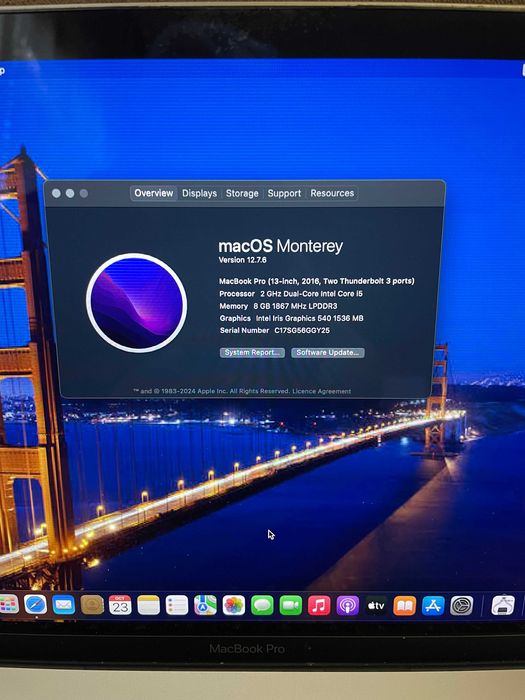The height and width of the screenshot is (700, 525).
Task: Minimize the About This Mac window
Action: click(x=70, y=193)
